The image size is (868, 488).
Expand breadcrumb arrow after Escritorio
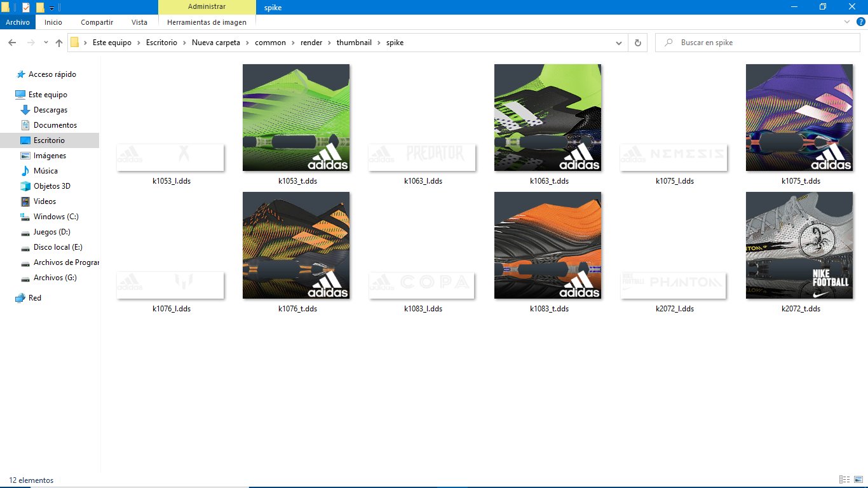(185, 43)
